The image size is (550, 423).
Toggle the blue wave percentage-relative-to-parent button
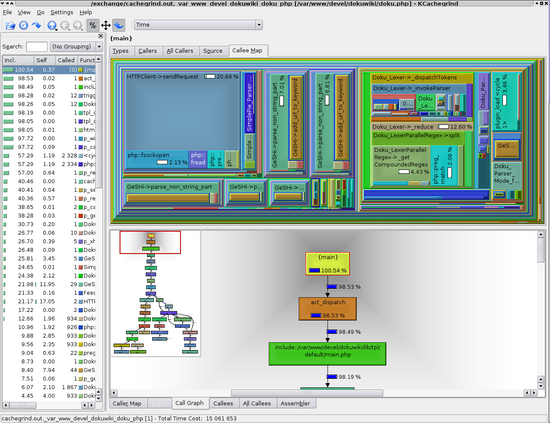(119, 25)
